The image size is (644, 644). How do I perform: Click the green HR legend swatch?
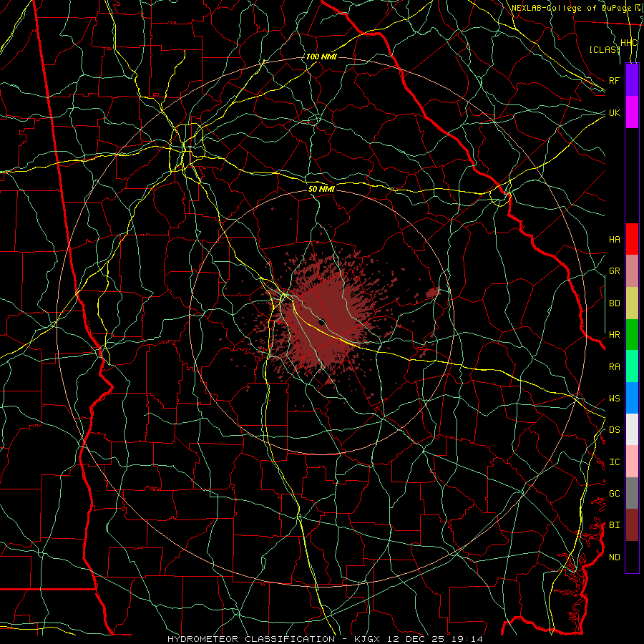click(x=632, y=335)
